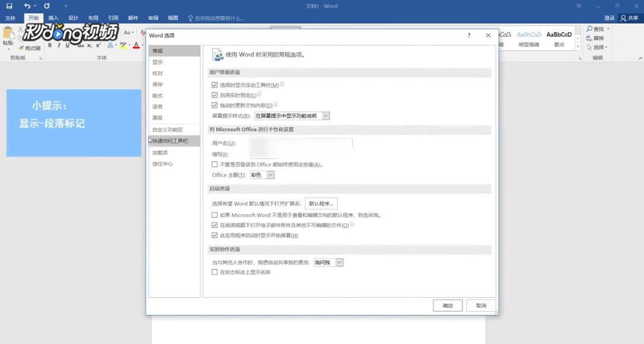Click the Find (查找) magnifier icon
644x344 pixels.
click(589, 29)
